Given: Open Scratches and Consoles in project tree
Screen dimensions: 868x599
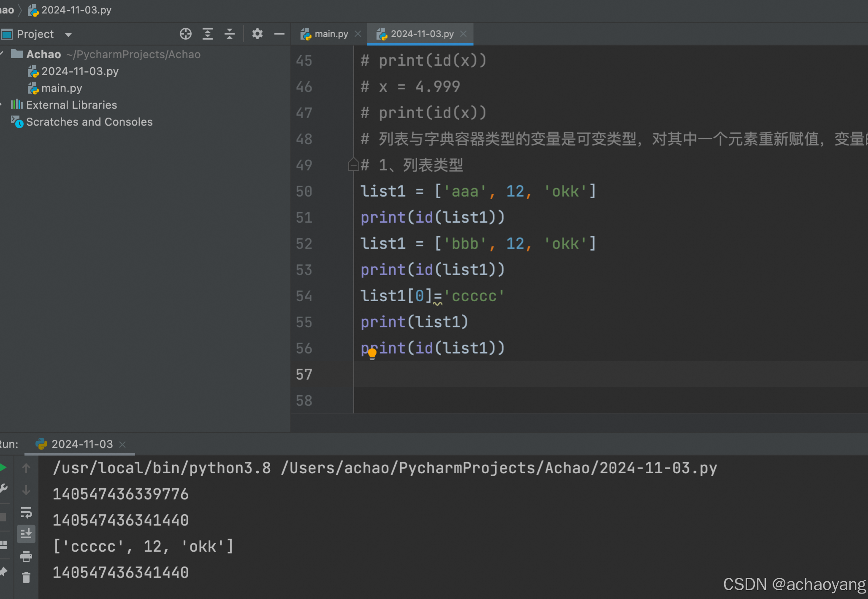Looking at the screenshot, I should pyautogui.click(x=89, y=122).
